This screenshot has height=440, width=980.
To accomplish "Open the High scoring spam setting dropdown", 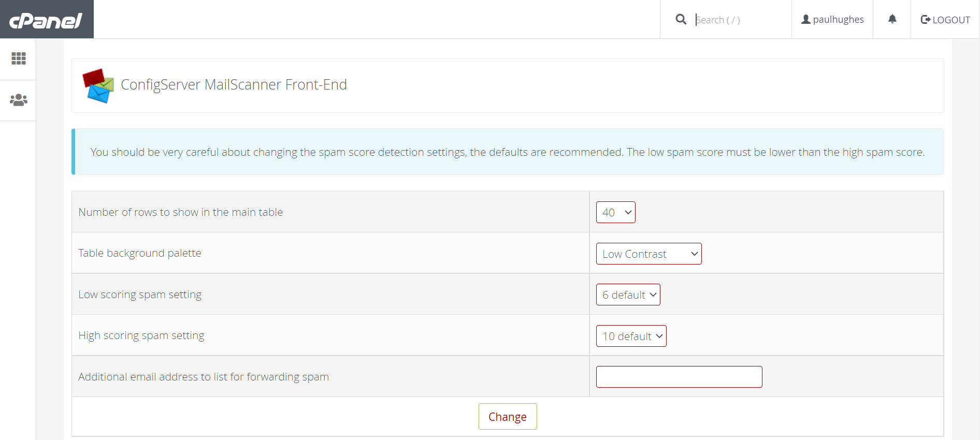I will click(631, 335).
